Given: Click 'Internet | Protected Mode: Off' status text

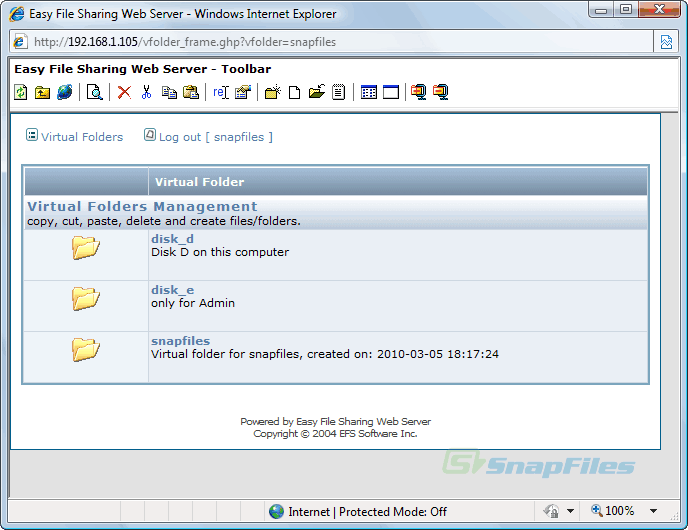Looking at the screenshot, I should point(367,512).
